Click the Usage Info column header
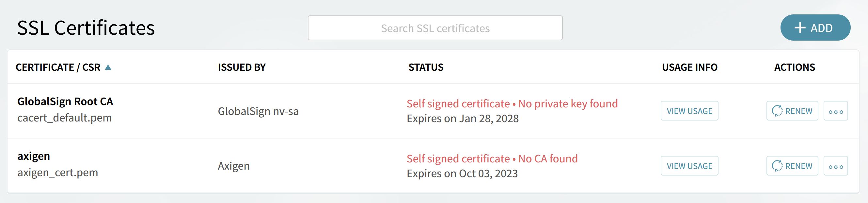Viewport: 868px width, 203px height. [x=690, y=67]
